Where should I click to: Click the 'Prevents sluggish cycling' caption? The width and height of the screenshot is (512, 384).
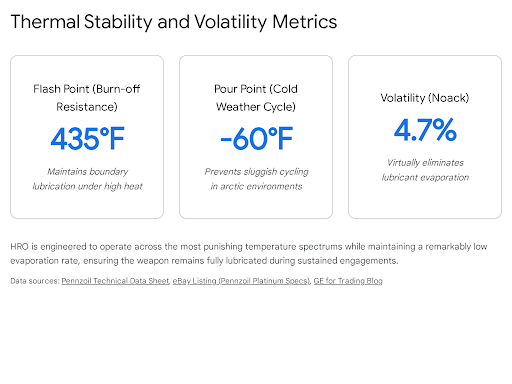click(x=256, y=179)
